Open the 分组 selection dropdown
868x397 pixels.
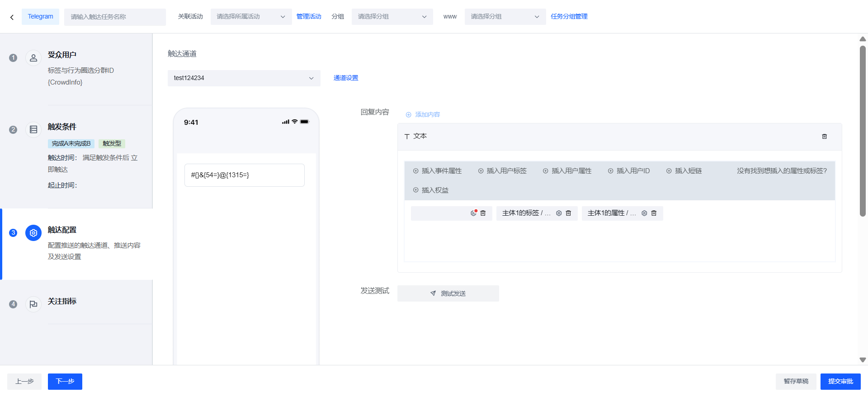[392, 17]
